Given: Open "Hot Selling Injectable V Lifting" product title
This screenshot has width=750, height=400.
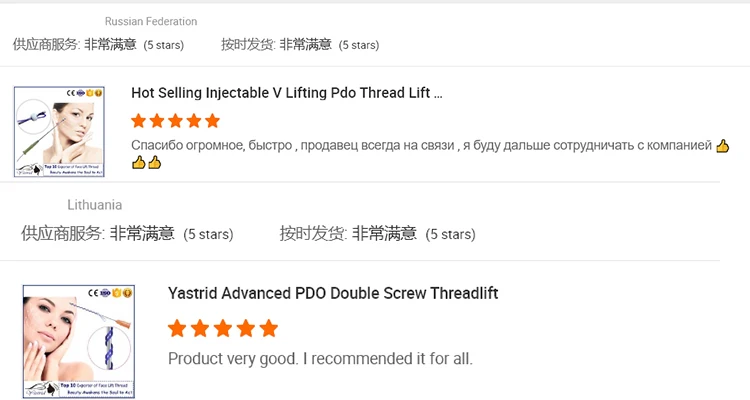Looking at the screenshot, I should click(x=286, y=93).
